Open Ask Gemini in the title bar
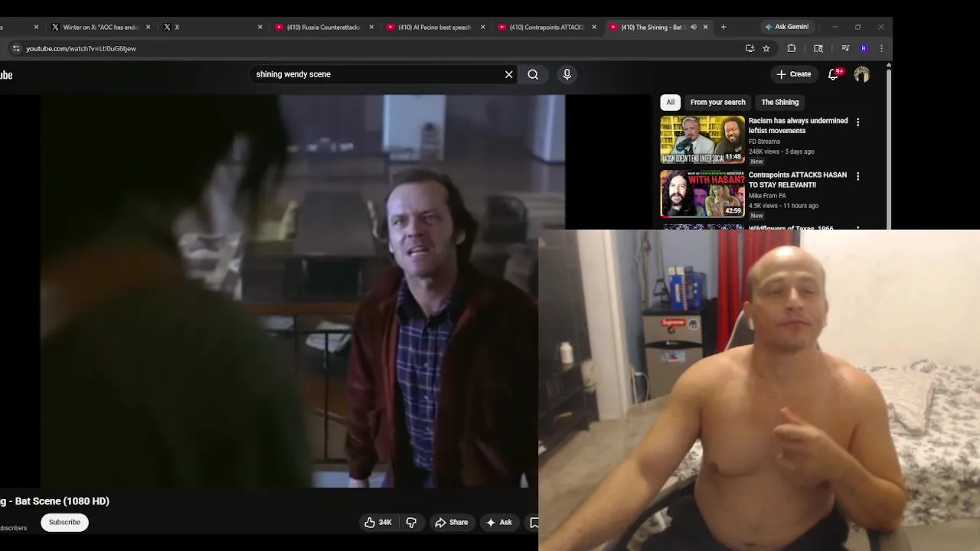Screen dimensions: 980x551 click(786, 27)
